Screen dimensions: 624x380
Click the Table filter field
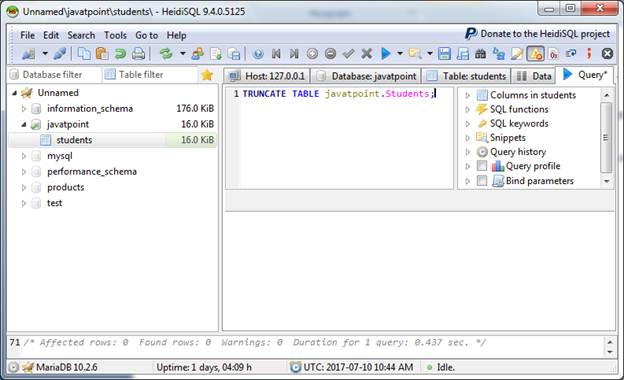tap(150, 75)
